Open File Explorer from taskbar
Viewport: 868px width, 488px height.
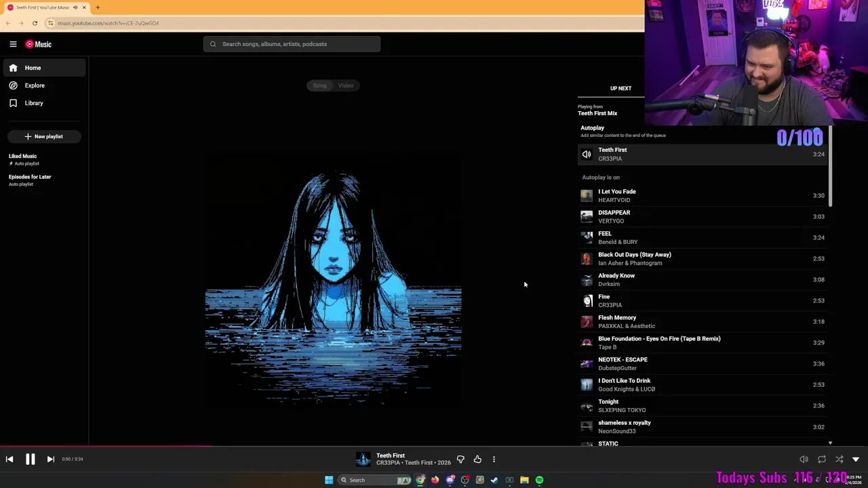[x=524, y=480]
